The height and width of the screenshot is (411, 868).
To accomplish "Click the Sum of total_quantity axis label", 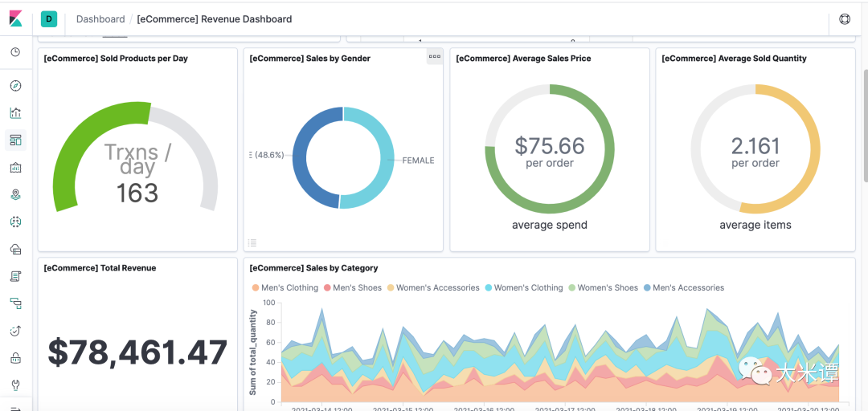I will pos(253,352).
